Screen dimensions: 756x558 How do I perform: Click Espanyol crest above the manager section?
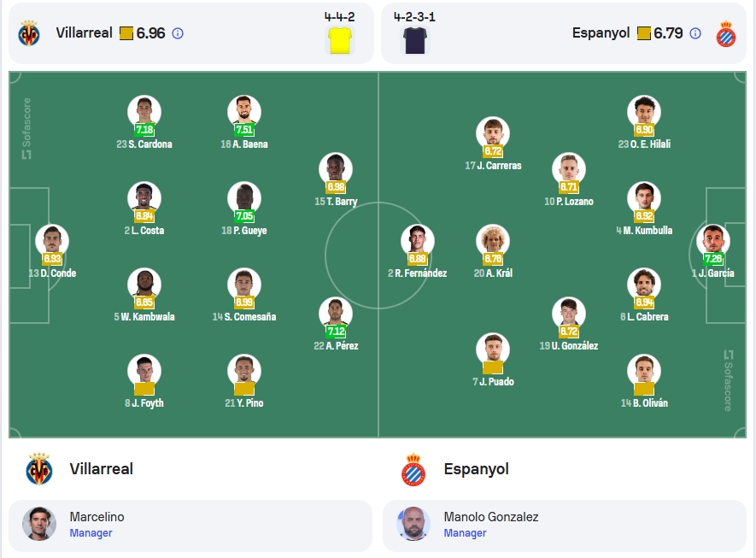click(413, 469)
